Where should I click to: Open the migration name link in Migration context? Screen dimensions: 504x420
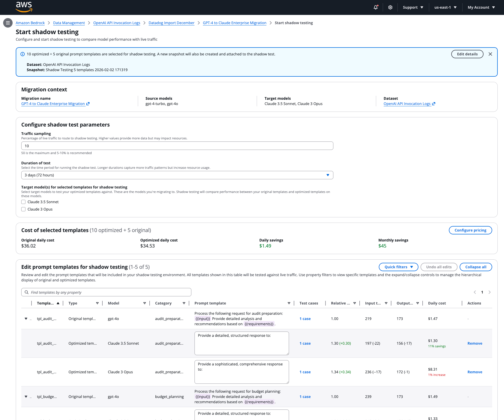pos(55,104)
